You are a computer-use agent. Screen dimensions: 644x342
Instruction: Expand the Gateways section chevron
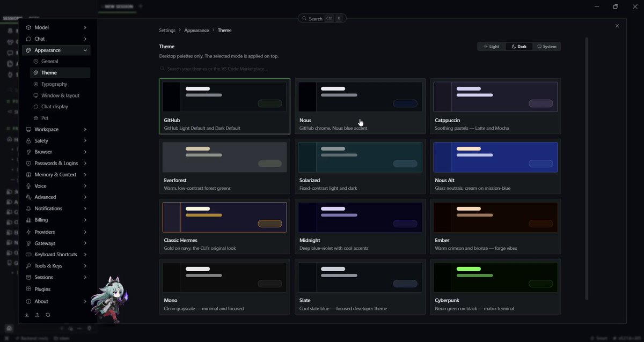pyautogui.click(x=85, y=243)
